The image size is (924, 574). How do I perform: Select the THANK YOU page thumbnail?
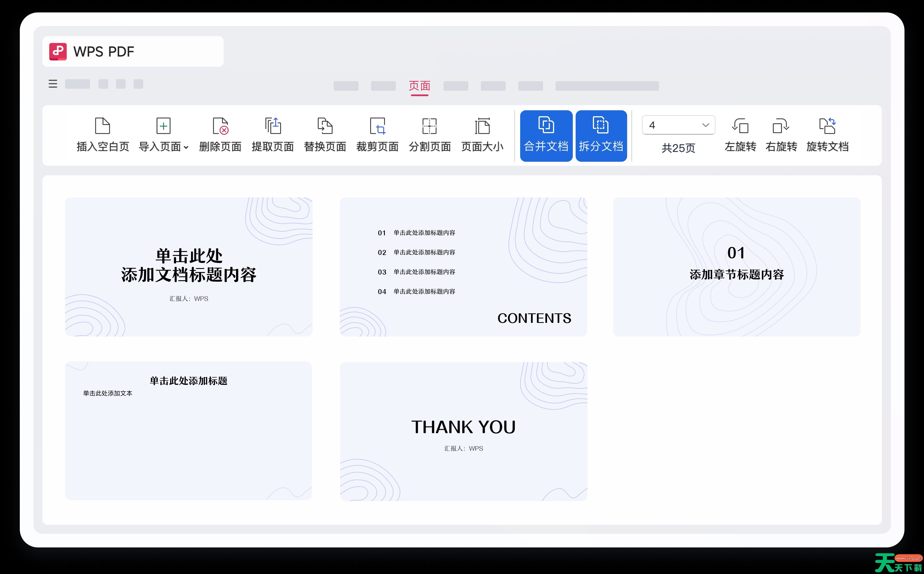463,431
